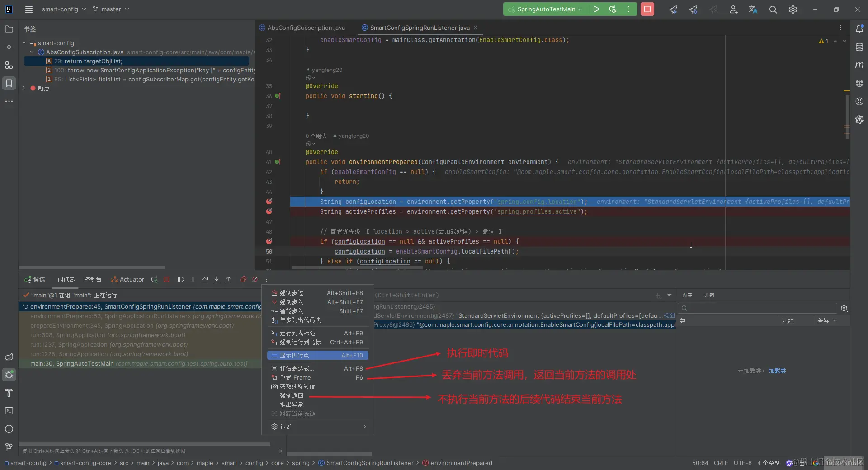868x470 pixels.
Task: Switch to the Actuator tab
Action: (127, 279)
